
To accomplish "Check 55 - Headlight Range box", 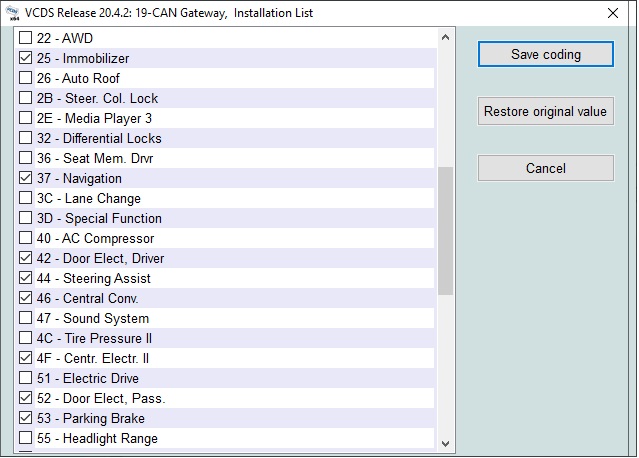I will 25,438.
